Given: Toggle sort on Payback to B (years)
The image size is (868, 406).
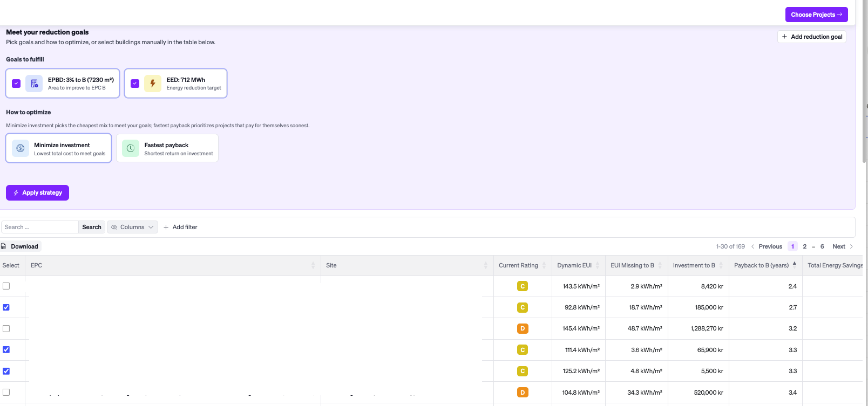Looking at the screenshot, I should (x=794, y=265).
